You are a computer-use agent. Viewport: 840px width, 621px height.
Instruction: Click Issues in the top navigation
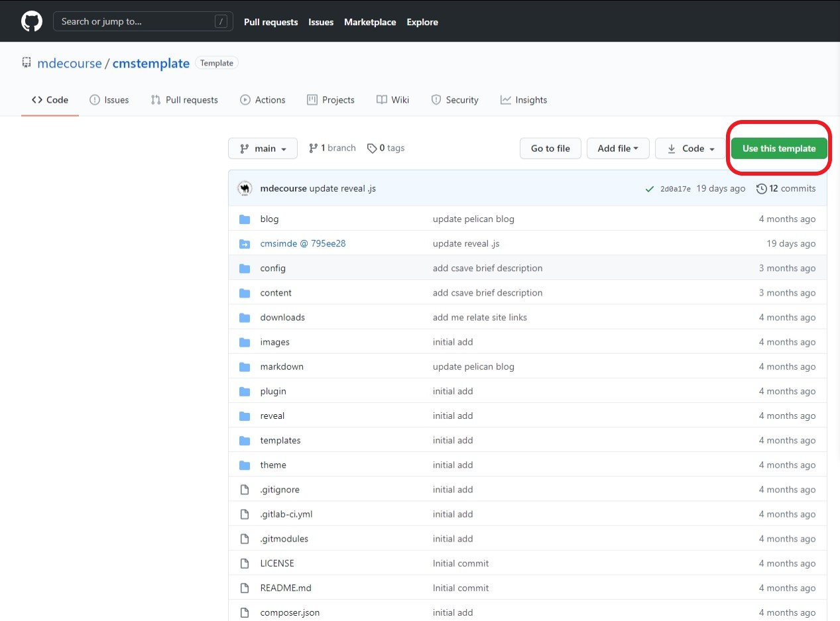click(321, 22)
